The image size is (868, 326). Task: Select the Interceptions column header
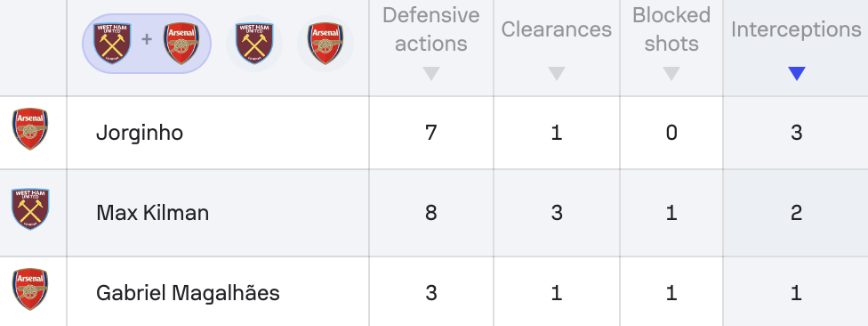click(x=796, y=29)
